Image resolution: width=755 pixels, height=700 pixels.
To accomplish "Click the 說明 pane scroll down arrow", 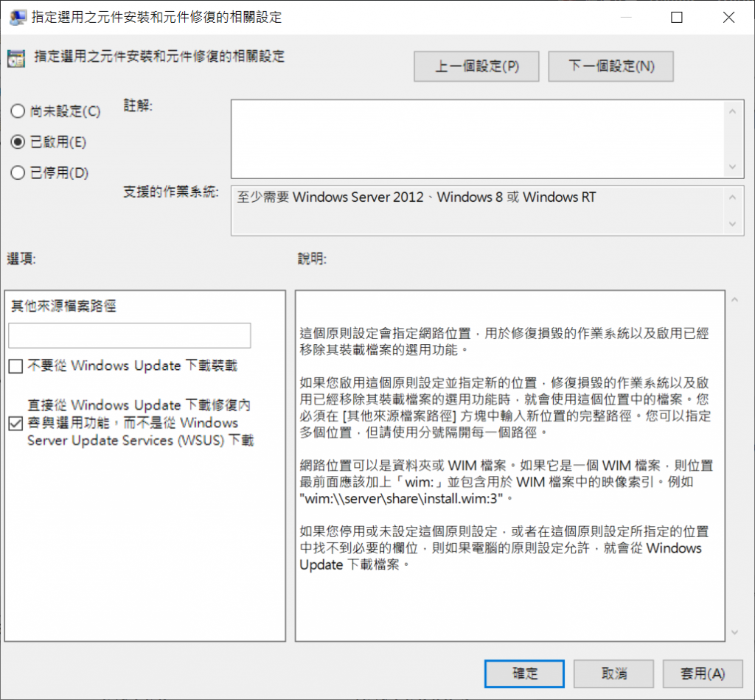I will [x=734, y=632].
